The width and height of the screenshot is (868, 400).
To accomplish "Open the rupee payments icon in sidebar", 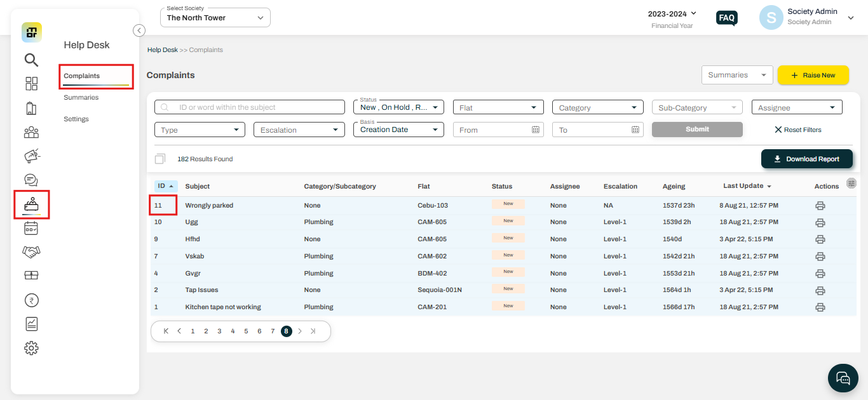I will coord(31,299).
